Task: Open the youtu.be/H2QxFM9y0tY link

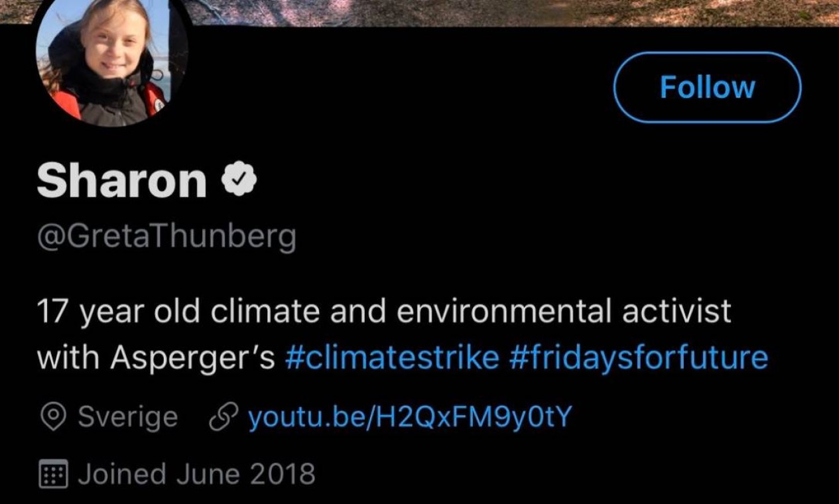Action: click(409, 417)
